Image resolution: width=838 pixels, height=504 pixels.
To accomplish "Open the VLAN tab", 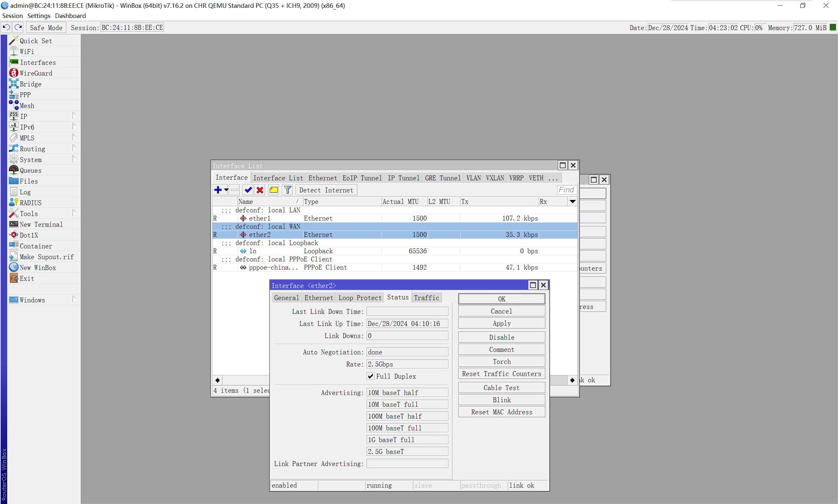I will 474,178.
